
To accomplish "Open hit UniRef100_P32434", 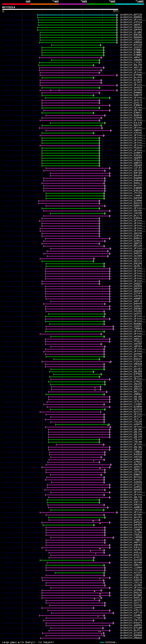I will coord(131,361).
